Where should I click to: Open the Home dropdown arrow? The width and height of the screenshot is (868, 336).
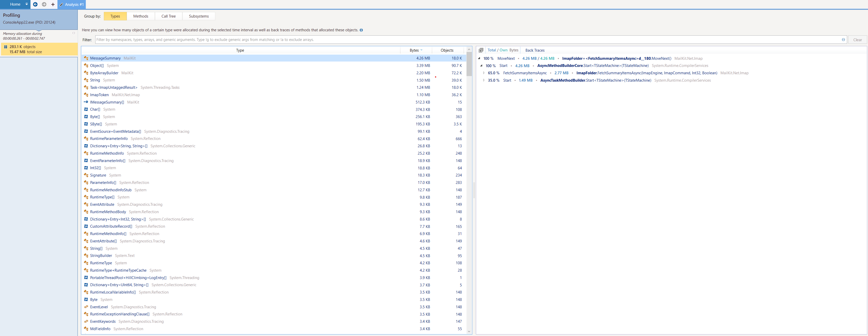[x=27, y=4]
